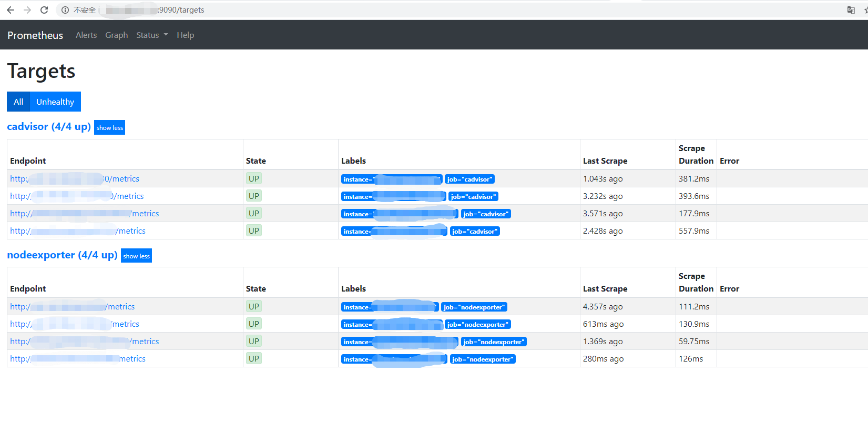The height and width of the screenshot is (421, 868).
Task: Open cadvisor endpoint scraped 2.428s ago
Action: pos(78,231)
